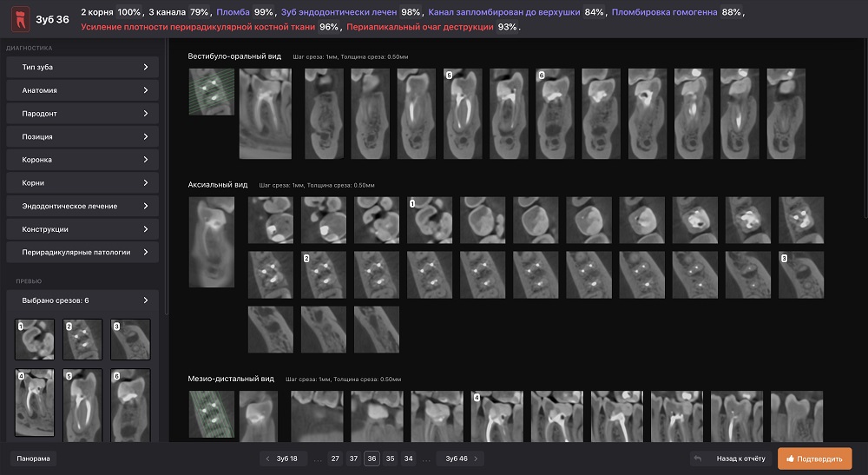Select the last vestibulo-oral slice in row
This screenshot has height=475, width=868.
[x=786, y=114]
